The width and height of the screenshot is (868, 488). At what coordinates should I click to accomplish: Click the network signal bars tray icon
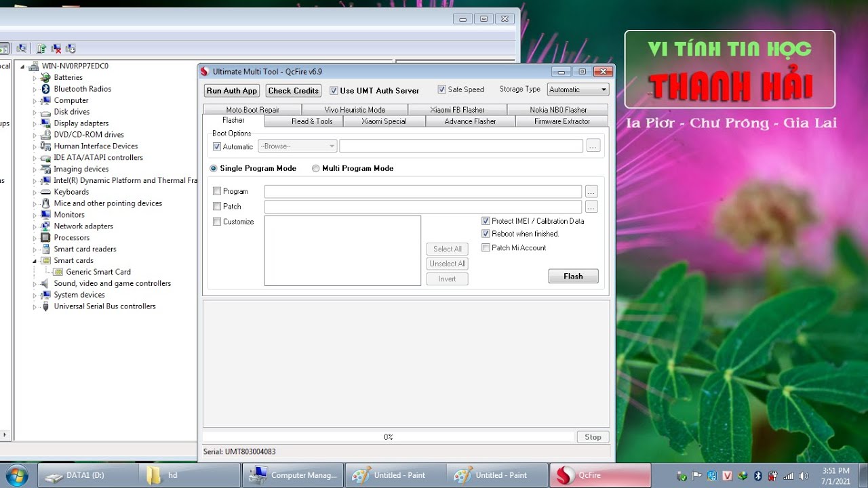789,476
